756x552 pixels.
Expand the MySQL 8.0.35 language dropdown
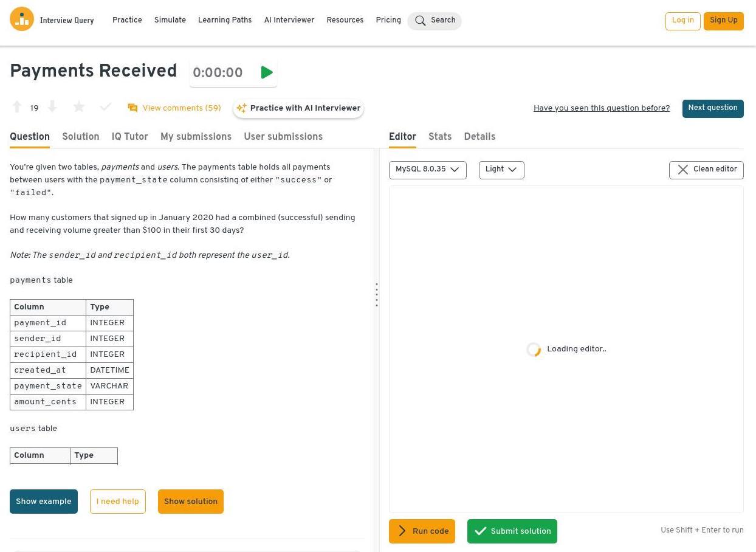[x=427, y=170]
